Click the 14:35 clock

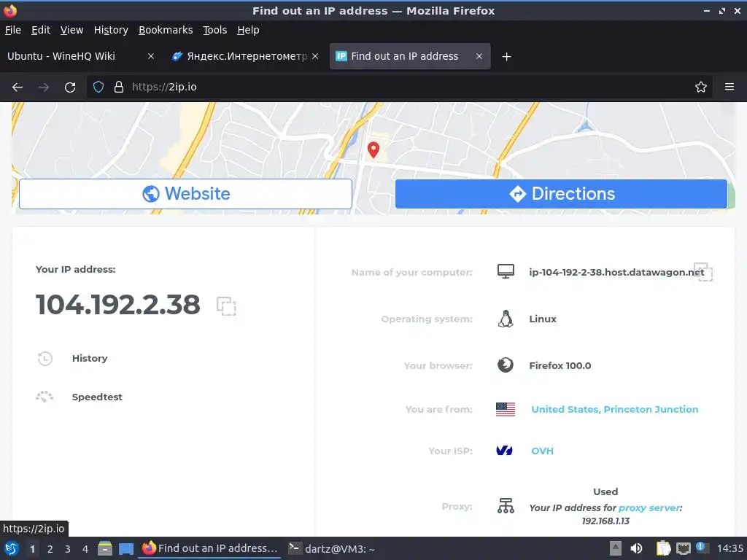(729, 548)
